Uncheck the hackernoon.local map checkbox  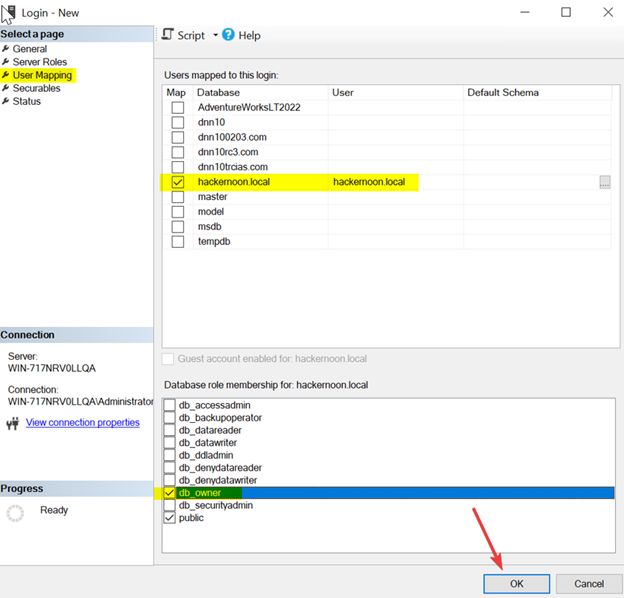pyautogui.click(x=177, y=182)
